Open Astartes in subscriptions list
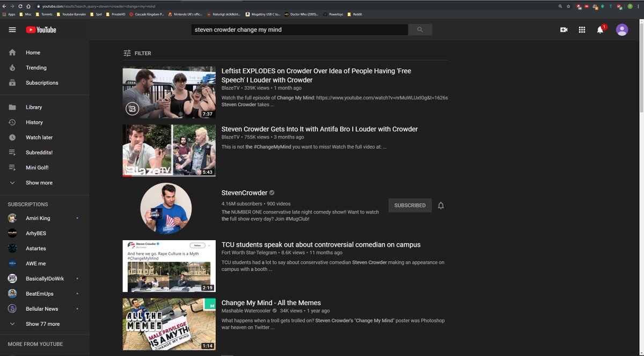This screenshot has width=644, height=356. pos(36,248)
